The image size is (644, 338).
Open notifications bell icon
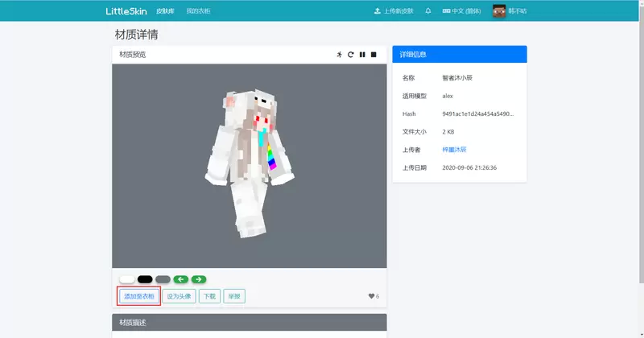click(x=428, y=11)
